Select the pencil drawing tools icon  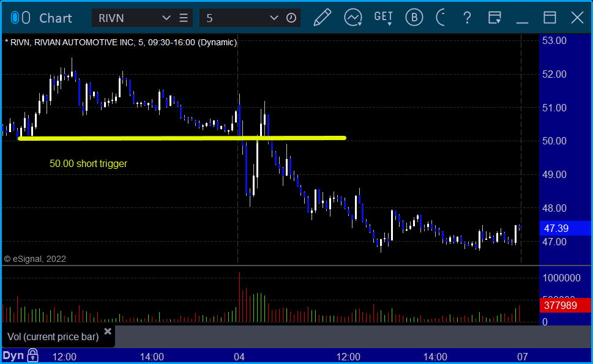tap(323, 17)
